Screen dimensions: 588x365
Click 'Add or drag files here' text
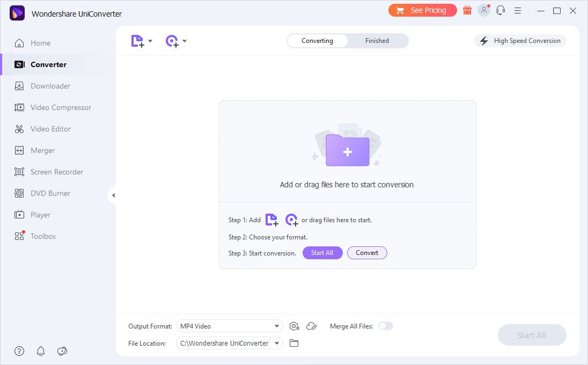pos(347,185)
